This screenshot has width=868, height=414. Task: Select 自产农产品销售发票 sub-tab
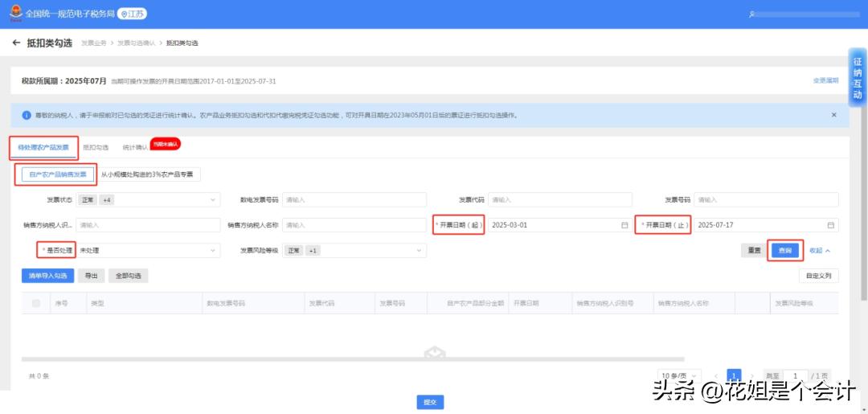(x=58, y=174)
